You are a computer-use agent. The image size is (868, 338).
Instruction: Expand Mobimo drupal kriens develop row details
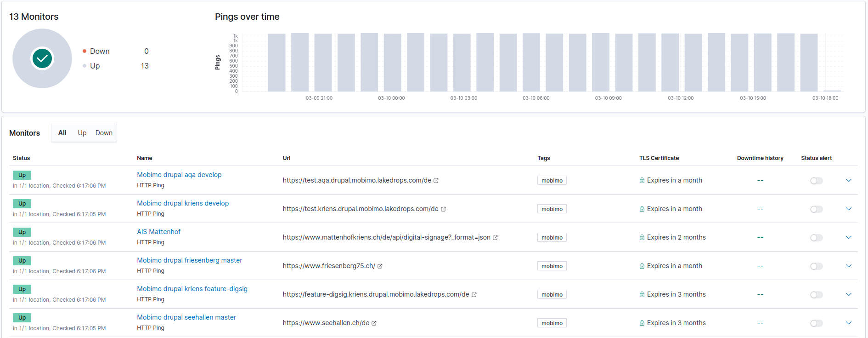tap(848, 209)
